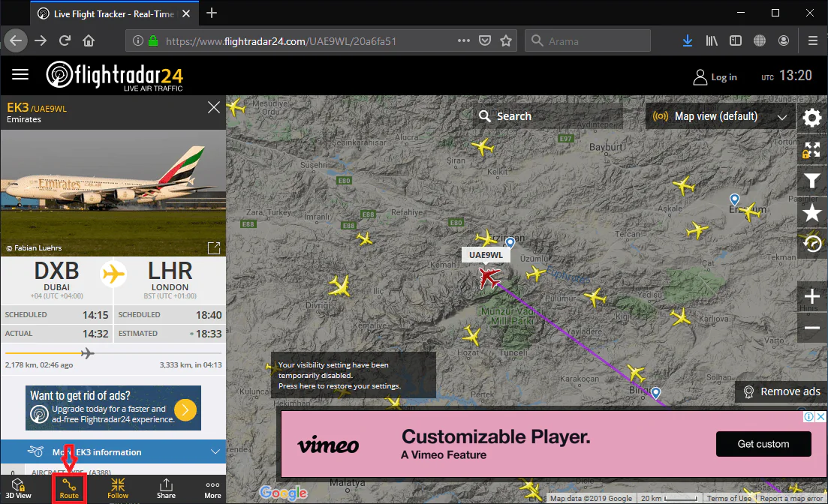The width and height of the screenshot is (828, 504).
Task: Open map settings gear
Action: tap(811, 117)
